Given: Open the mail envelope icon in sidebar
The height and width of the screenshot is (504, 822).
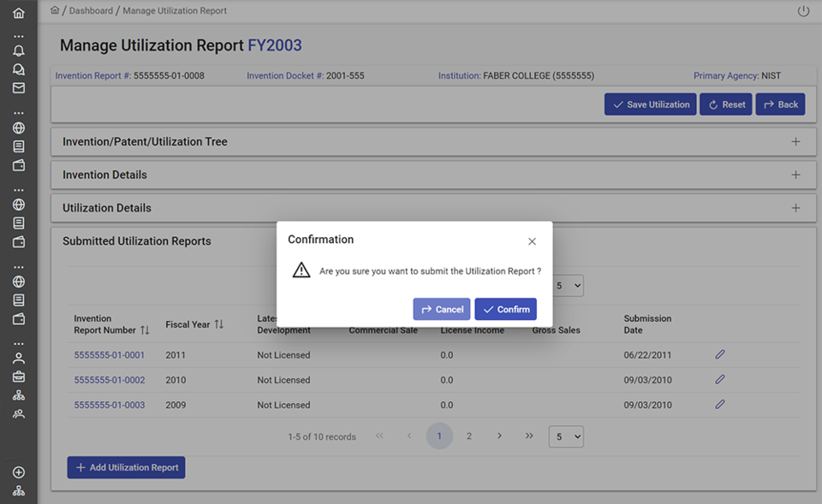Looking at the screenshot, I should [x=19, y=88].
